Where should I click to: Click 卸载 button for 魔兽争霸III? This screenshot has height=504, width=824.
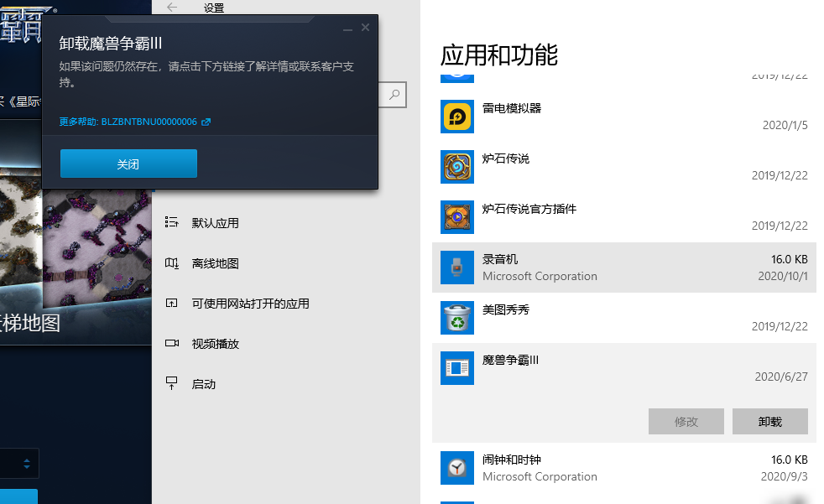click(x=769, y=422)
